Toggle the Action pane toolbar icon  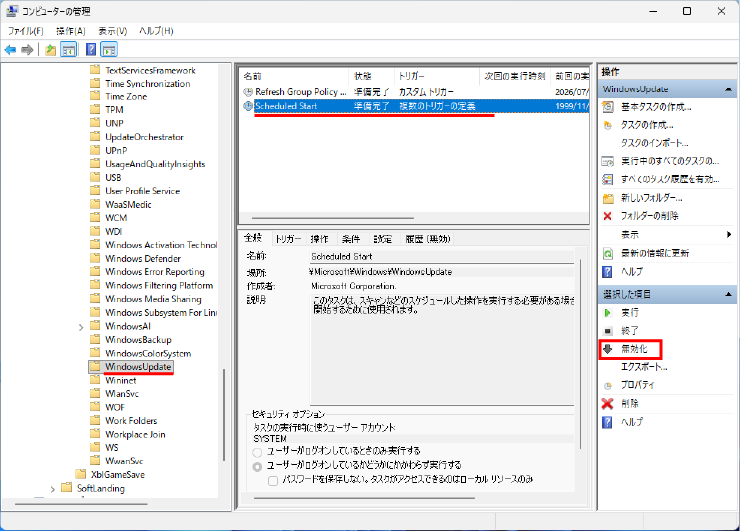[109, 50]
